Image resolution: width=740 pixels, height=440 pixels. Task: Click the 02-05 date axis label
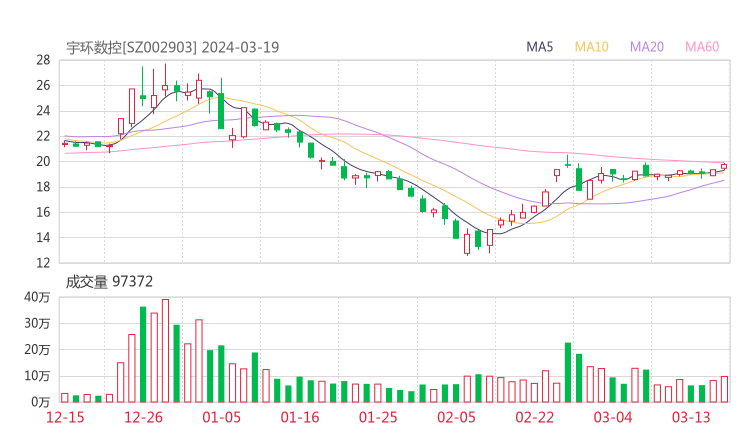point(456,417)
